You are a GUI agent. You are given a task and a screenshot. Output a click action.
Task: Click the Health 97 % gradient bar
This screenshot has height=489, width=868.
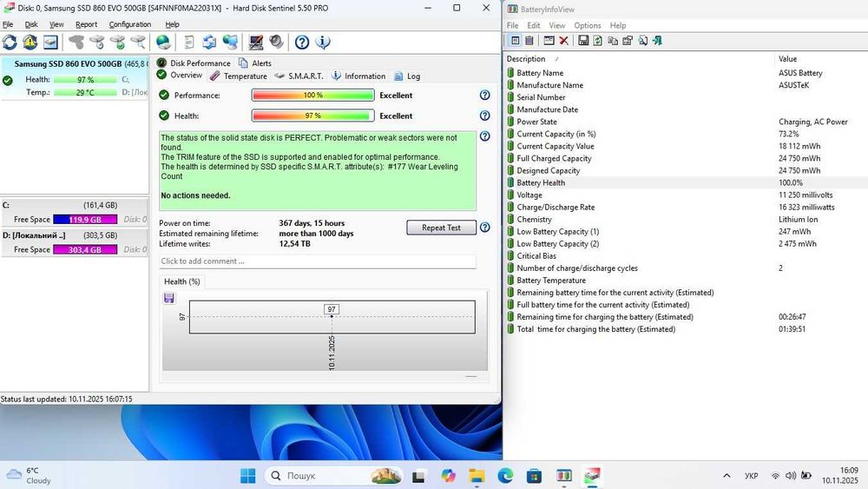312,116
